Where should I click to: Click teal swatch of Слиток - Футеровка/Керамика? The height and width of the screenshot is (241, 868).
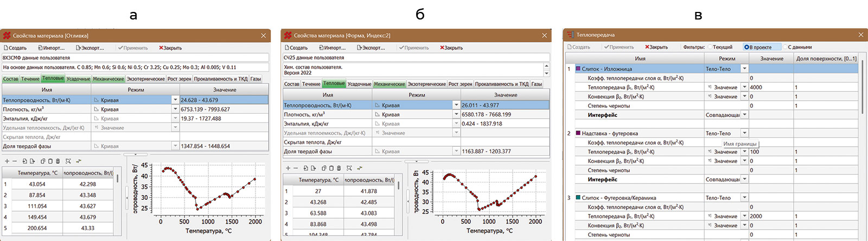tap(578, 198)
